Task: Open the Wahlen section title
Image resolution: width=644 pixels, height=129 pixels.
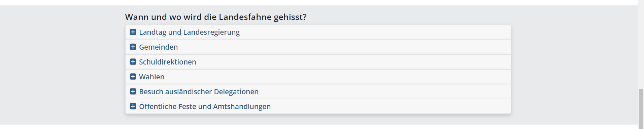Action: pyautogui.click(x=151, y=77)
